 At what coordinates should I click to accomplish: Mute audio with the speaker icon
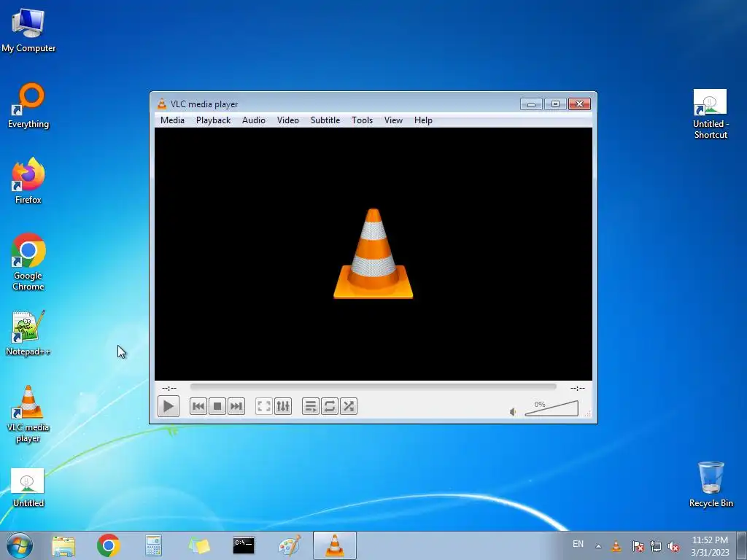pos(513,412)
